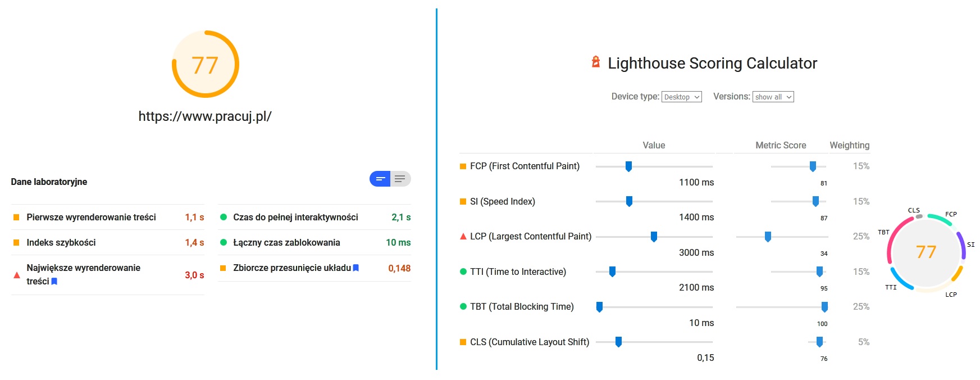This screenshot has width=980, height=380.
Task: Open the Device type dropdown
Action: point(682,97)
